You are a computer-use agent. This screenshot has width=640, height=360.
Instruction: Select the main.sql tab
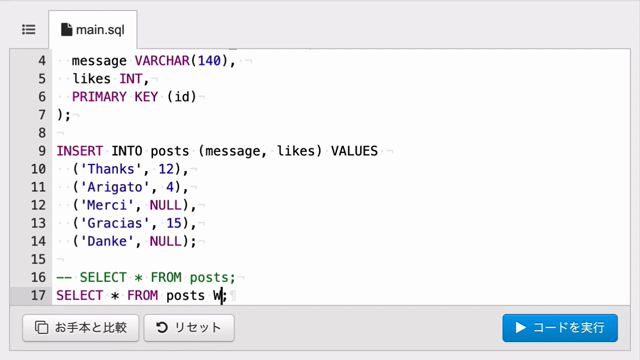93,30
